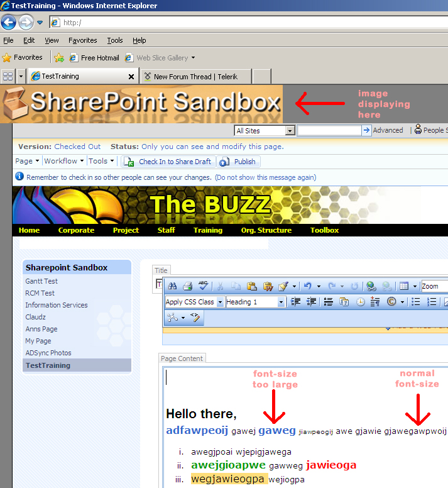Click the Undo arrow icon

308,286
